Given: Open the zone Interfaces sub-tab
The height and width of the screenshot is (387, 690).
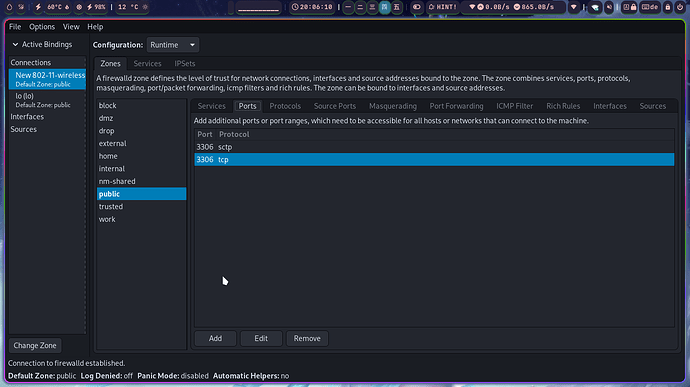Looking at the screenshot, I should pos(610,106).
